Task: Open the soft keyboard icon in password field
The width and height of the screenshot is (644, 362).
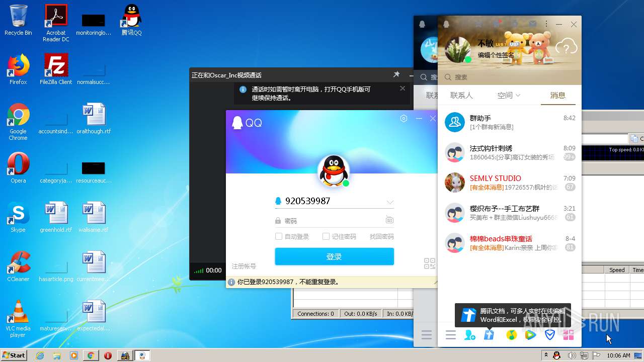Action: (389, 220)
